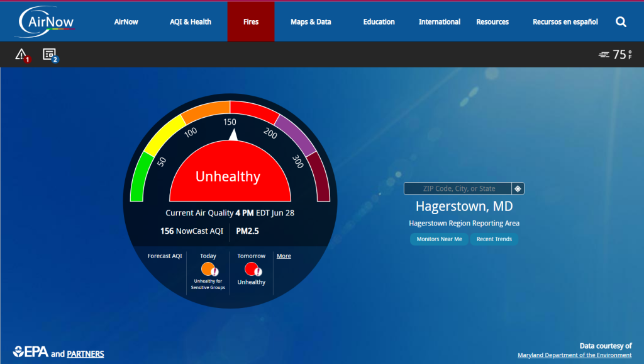Click tomorrow's red forecast circle icon
644x364 pixels.
(252, 269)
